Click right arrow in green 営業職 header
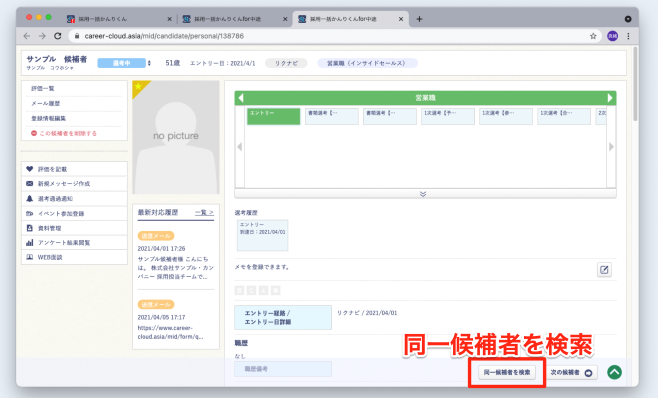 [x=610, y=98]
